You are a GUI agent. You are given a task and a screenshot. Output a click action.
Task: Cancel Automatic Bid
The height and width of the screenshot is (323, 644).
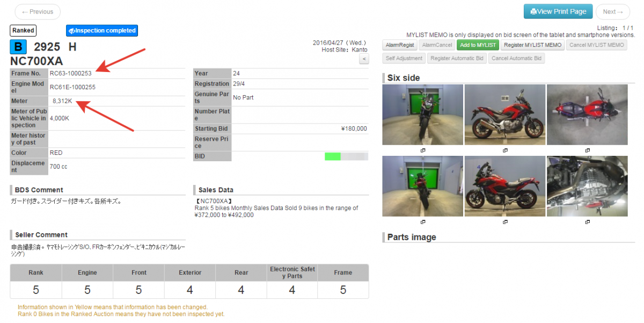516,58
